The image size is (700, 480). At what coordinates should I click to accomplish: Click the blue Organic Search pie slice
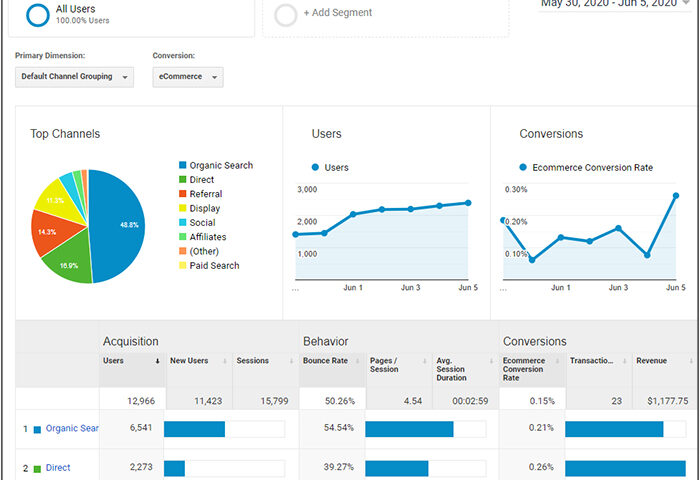coord(118,225)
